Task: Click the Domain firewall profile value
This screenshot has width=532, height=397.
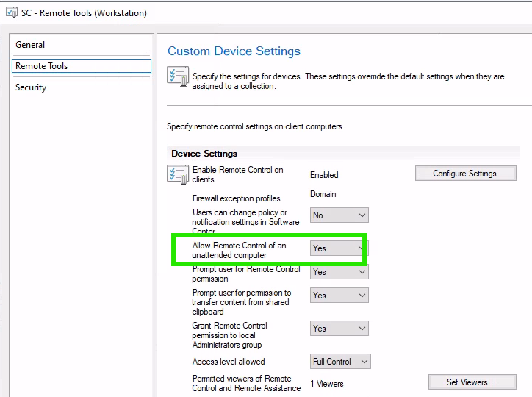Action: [x=323, y=194]
